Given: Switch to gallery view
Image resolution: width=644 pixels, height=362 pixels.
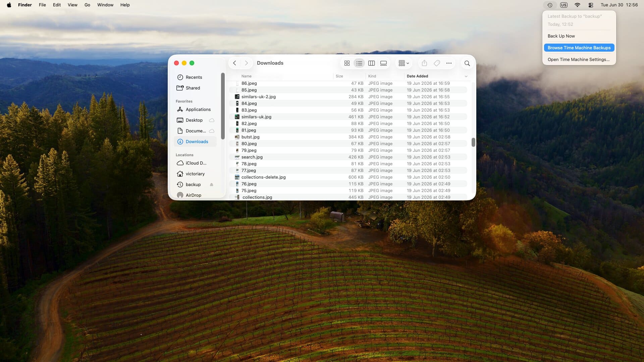Looking at the screenshot, I should (383, 63).
